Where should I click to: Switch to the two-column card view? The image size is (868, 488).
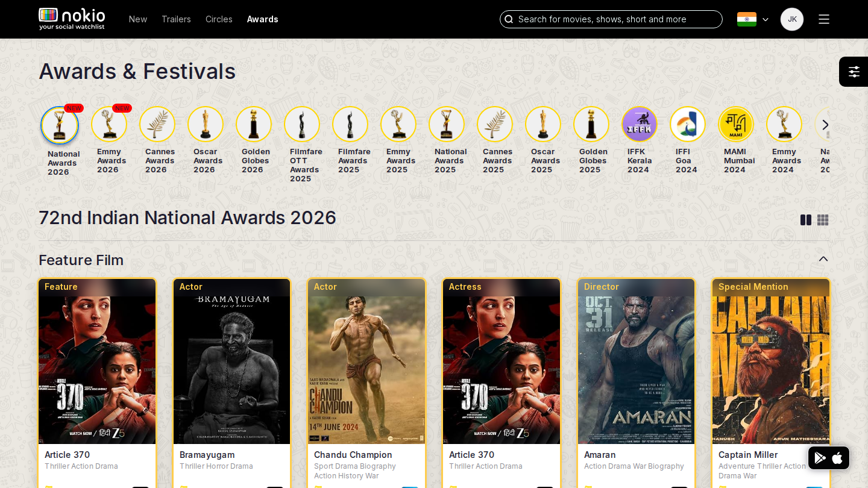806,220
